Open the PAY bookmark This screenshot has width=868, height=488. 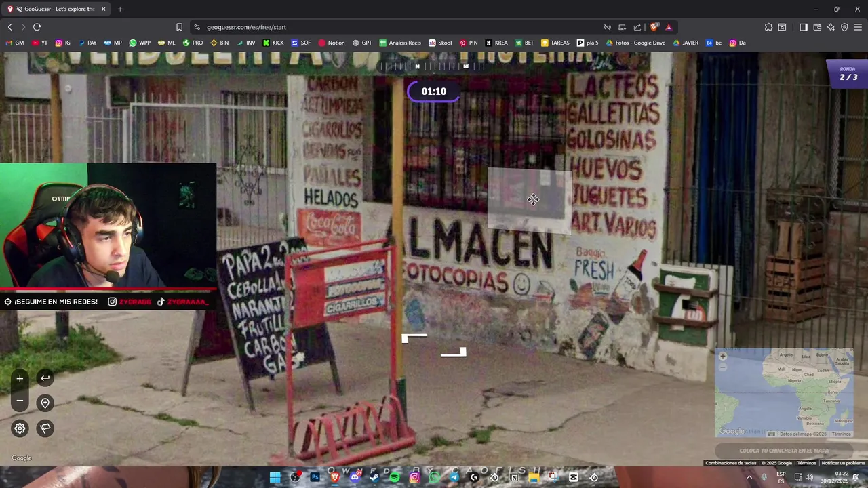[87, 43]
